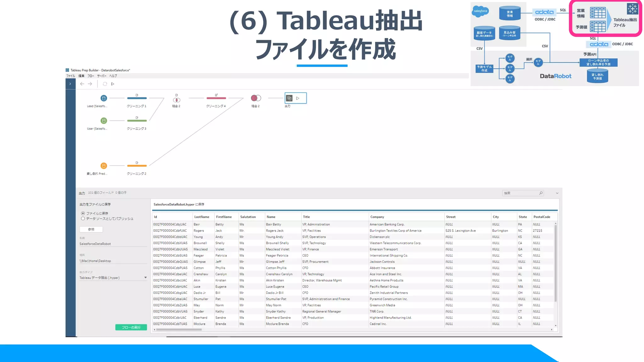
Task: Click the changes icon above クリーニング 1
Action: click(137, 95)
